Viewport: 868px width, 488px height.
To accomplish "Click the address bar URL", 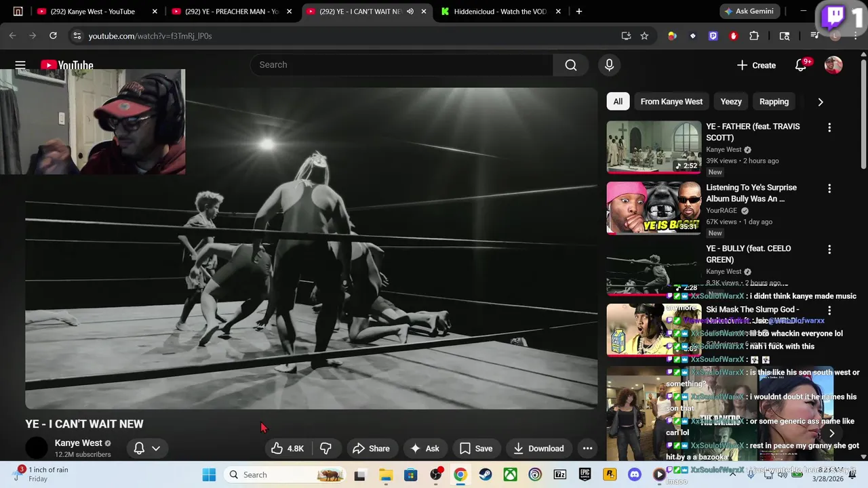I will click(150, 36).
